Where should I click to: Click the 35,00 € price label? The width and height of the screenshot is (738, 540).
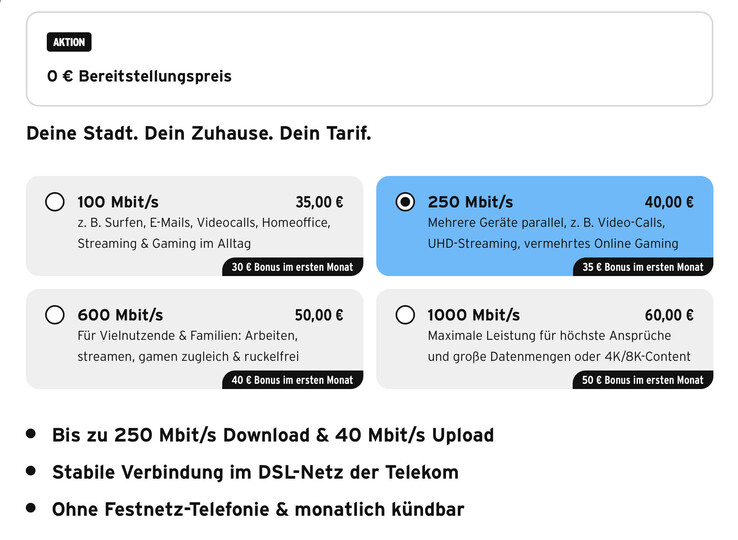point(319,202)
